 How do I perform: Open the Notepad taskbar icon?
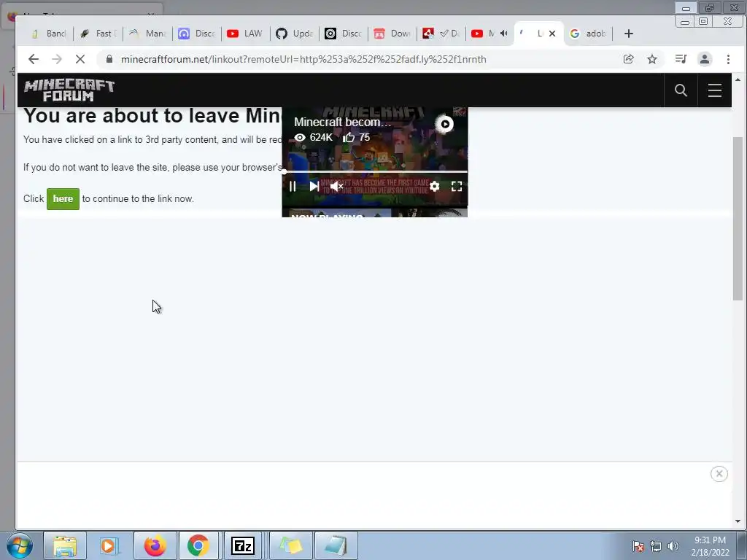[x=336, y=545]
